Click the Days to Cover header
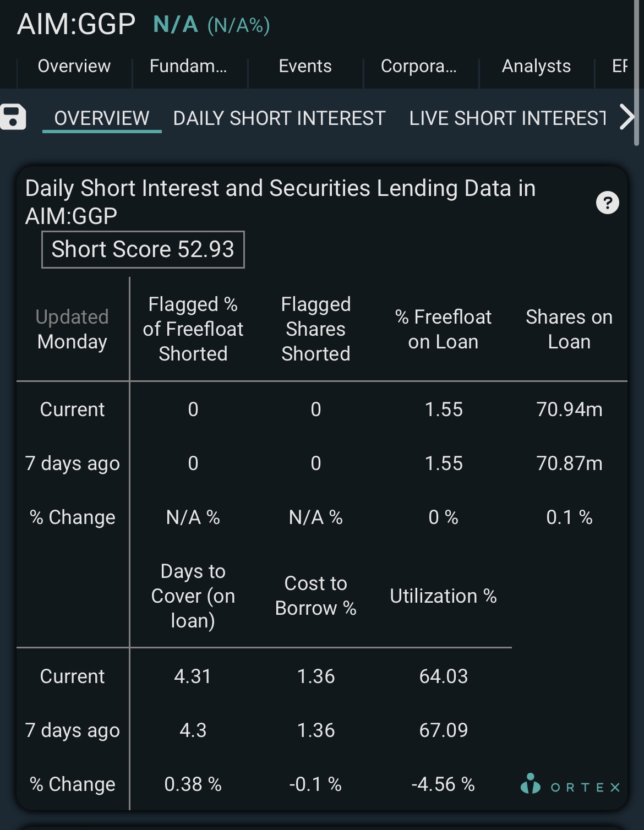The image size is (644, 830). tap(193, 596)
